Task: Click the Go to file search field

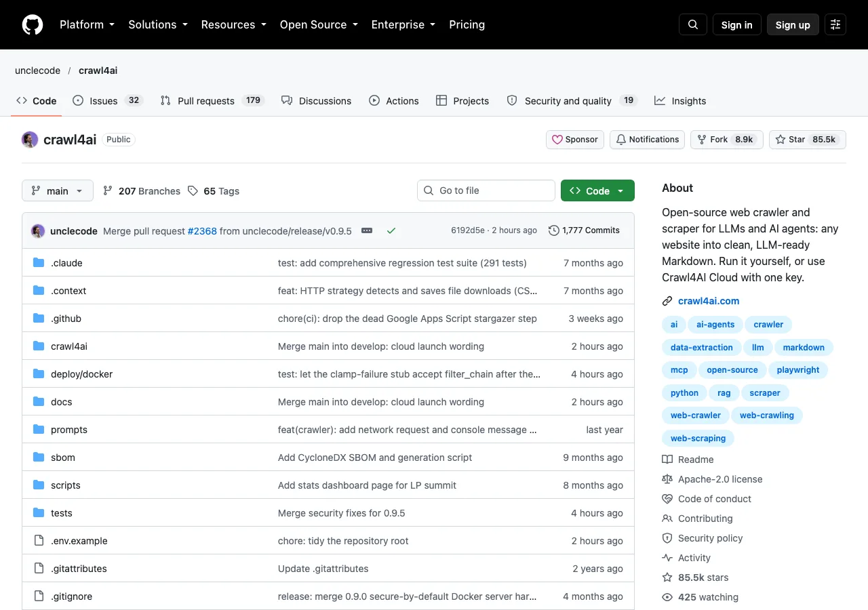Action: click(486, 190)
